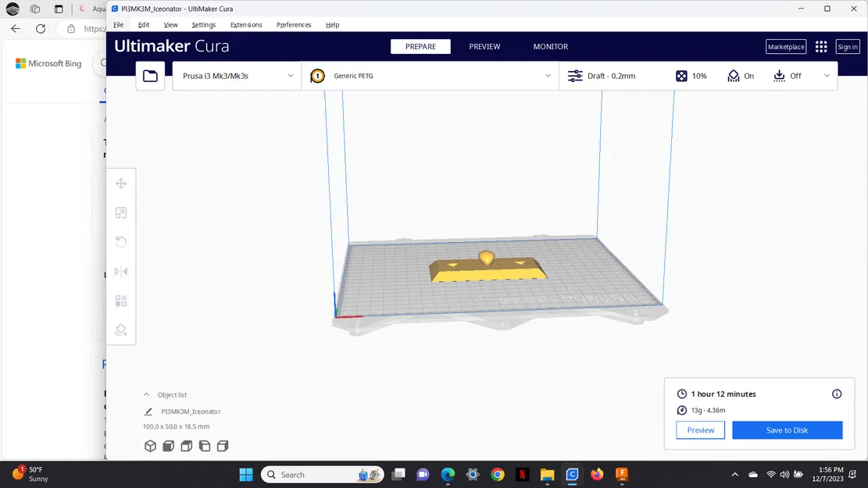Screen dimensions: 868x488
Task: Collapse the Object list
Action: point(147,394)
